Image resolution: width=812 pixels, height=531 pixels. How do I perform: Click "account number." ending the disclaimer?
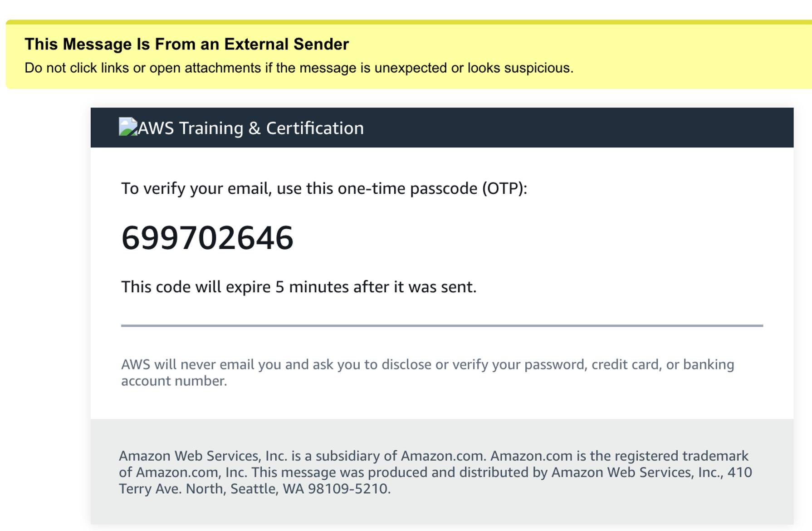174,381
